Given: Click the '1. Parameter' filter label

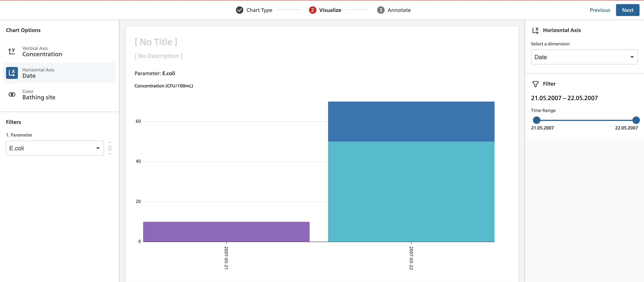Looking at the screenshot, I should point(19,135).
